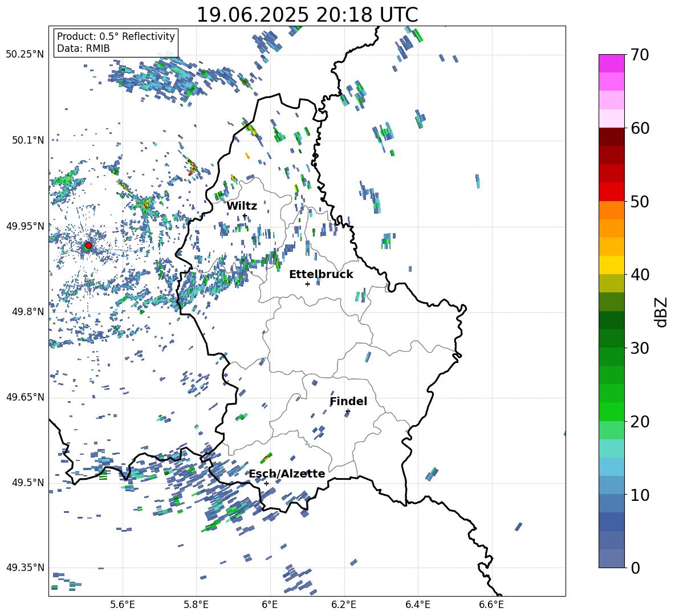Pick the dark maroon swatch below 60

[x=612, y=137]
